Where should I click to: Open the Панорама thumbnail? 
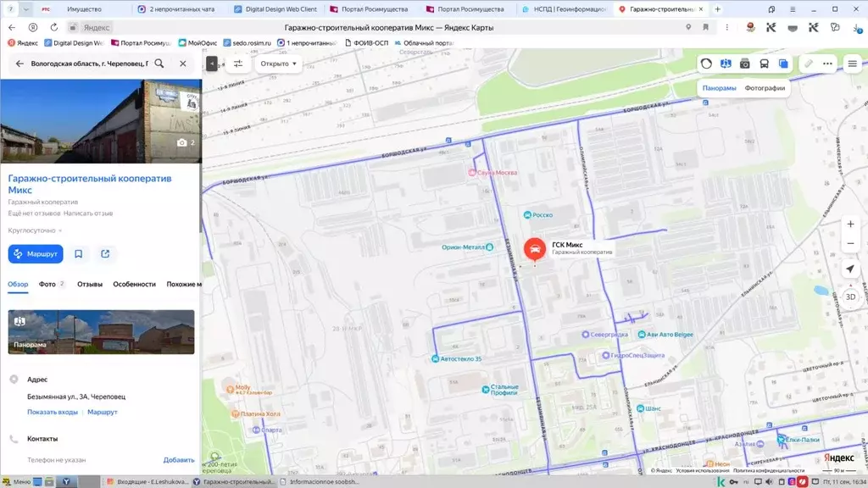click(x=102, y=332)
